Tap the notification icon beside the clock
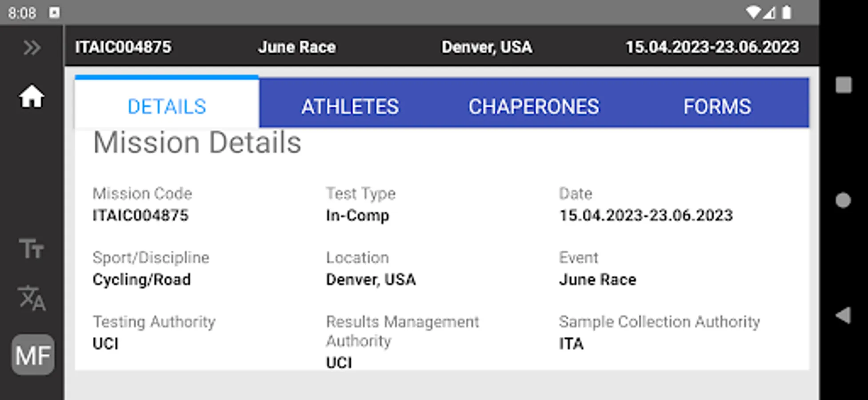 (54, 12)
